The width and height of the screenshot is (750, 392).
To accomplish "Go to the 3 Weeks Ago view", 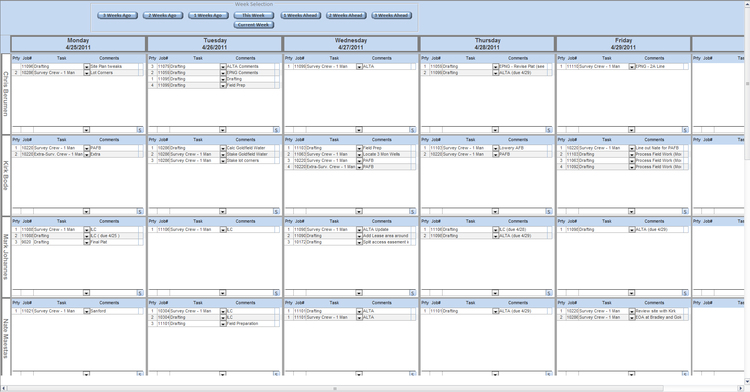I will [x=117, y=15].
